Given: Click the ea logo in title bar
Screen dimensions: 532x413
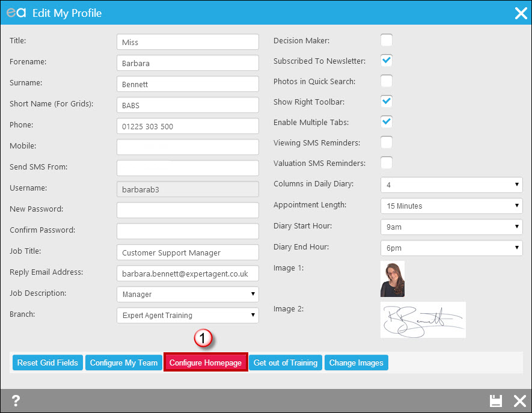Looking at the screenshot, I should (16, 13).
